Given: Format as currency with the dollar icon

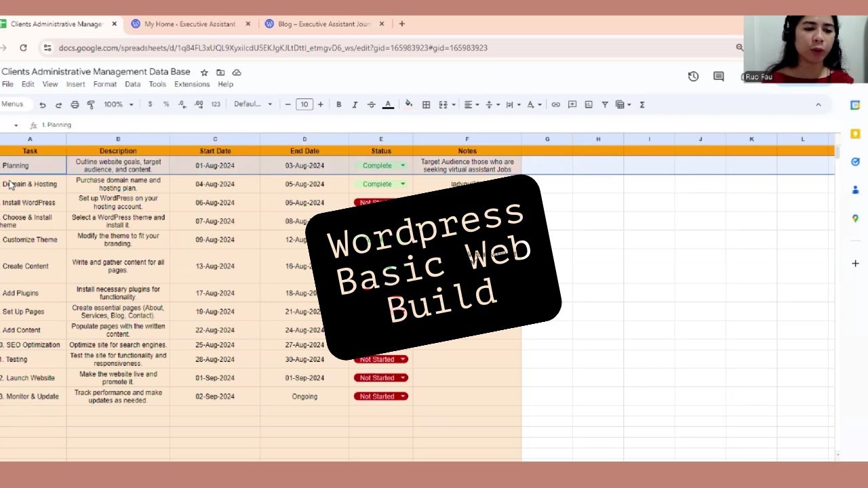Looking at the screenshot, I should (x=150, y=104).
